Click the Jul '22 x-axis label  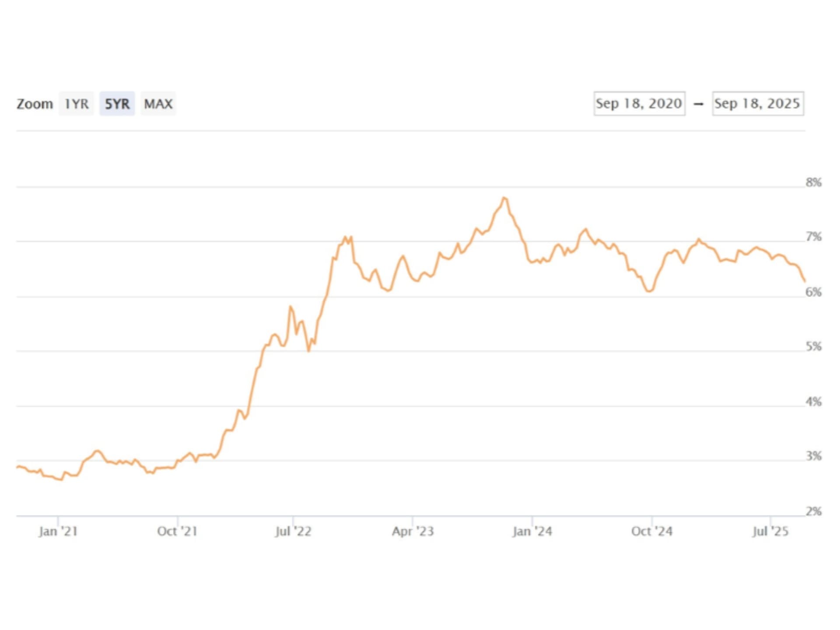coord(293,531)
